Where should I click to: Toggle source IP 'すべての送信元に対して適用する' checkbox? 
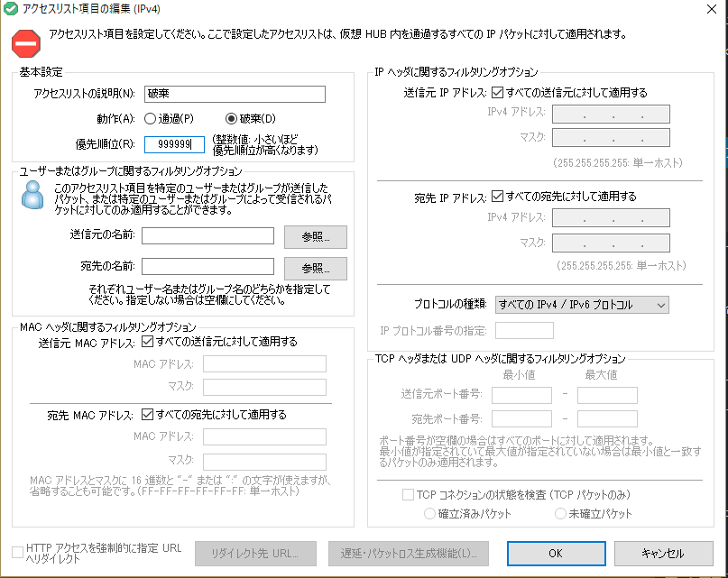(495, 92)
